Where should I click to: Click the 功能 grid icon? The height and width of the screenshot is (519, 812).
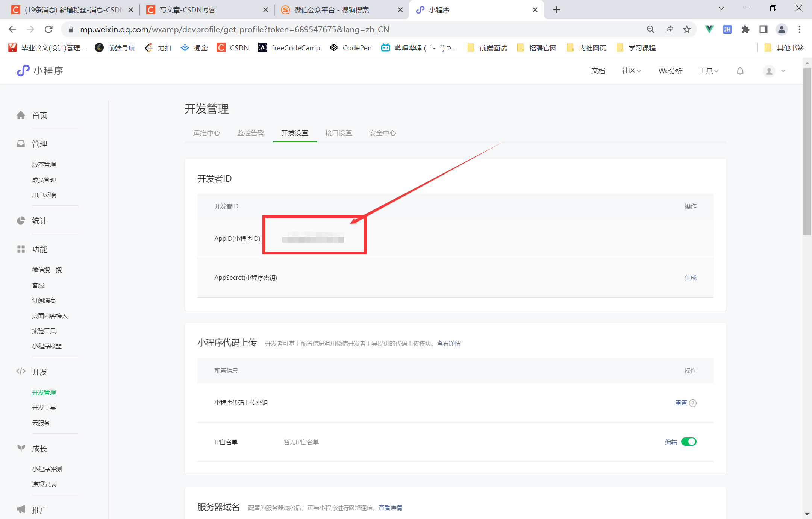click(x=21, y=249)
